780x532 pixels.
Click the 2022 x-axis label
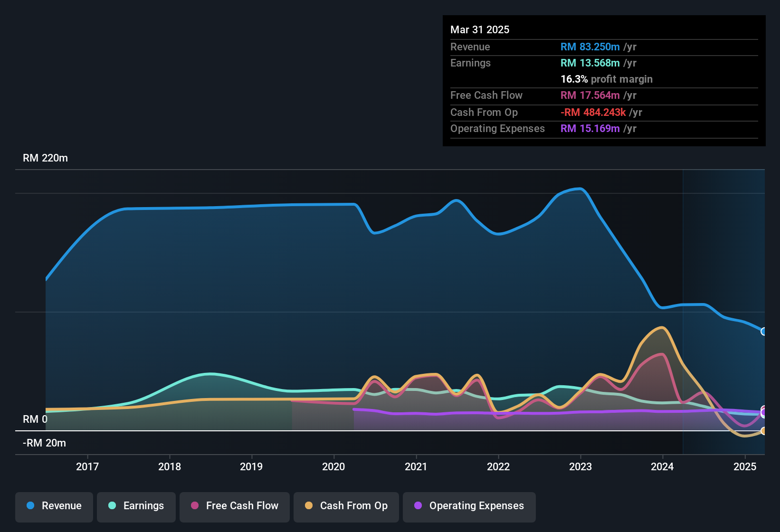498,466
